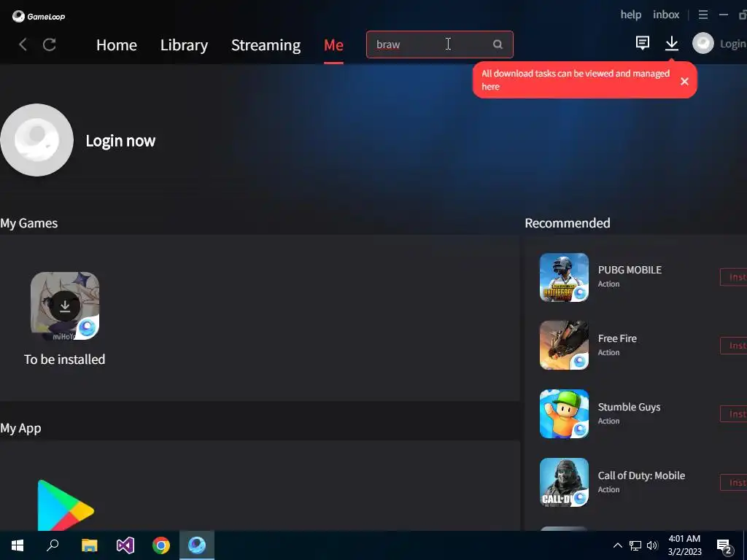747x560 pixels.
Task: Focus the search box containing braw
Action: (x=439, y=44)
